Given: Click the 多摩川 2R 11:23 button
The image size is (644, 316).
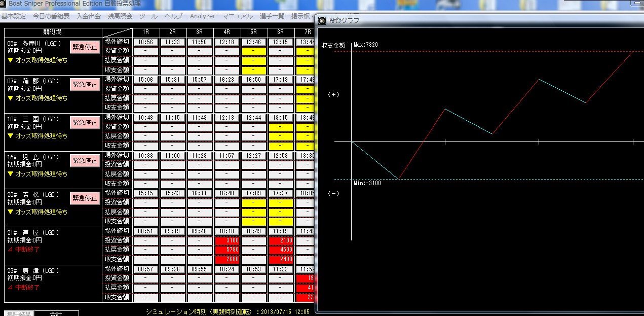Looking at the screenshot, I should [173, 42].
